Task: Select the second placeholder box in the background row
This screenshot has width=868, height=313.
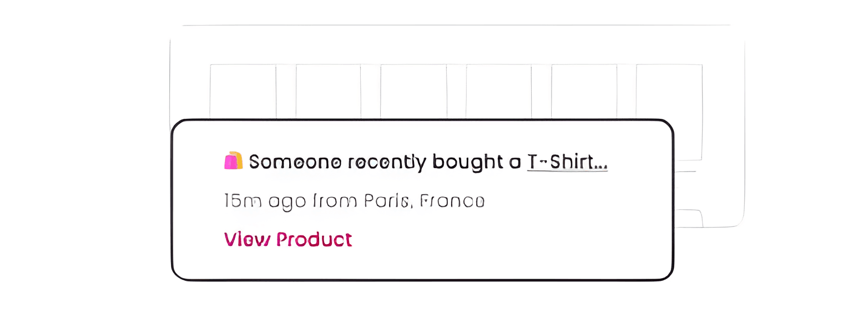Action: click(328, 91)
